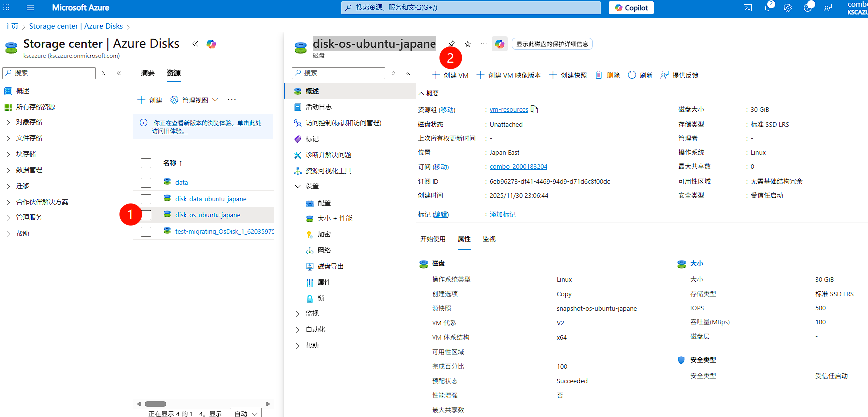
Task: Click the Refresh icon in toolbar
Action: [632, 75]
